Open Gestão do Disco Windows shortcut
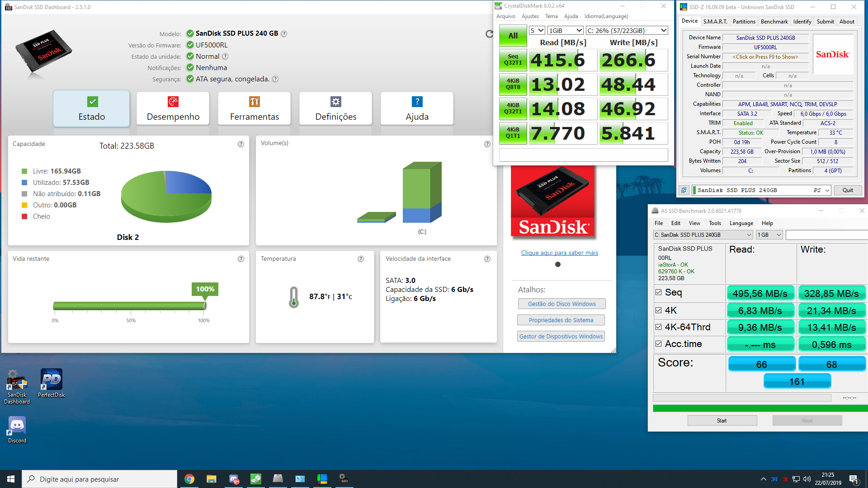868x488 pixels. [561, 304]
